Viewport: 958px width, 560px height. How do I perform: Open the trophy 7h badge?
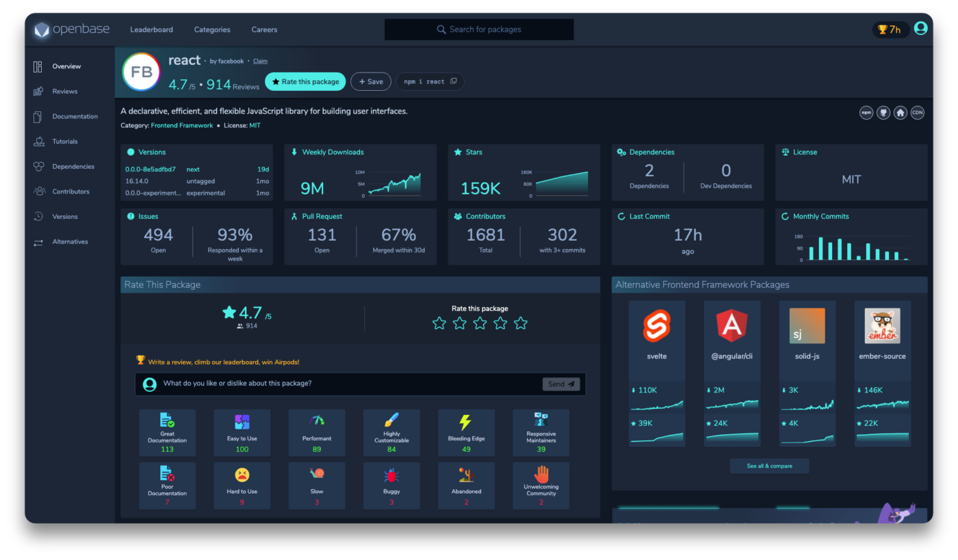coord(890,29)
